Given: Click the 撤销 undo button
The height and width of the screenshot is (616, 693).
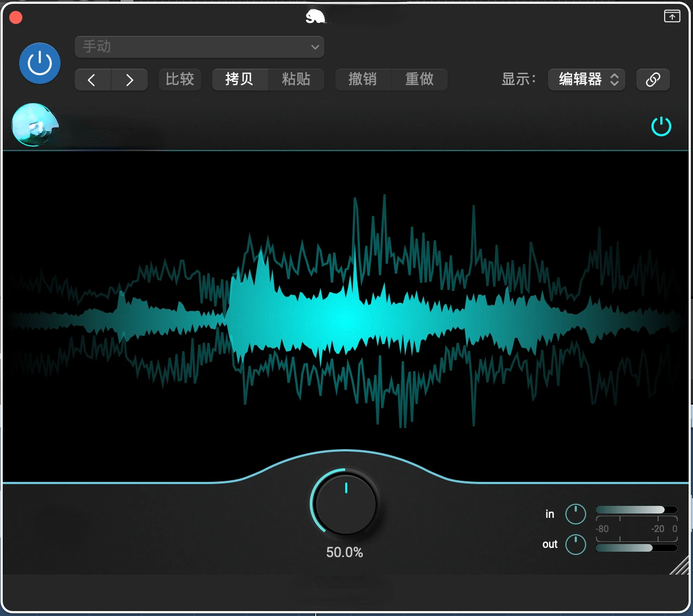Looking at the screenshot, I should click(363, 80).
